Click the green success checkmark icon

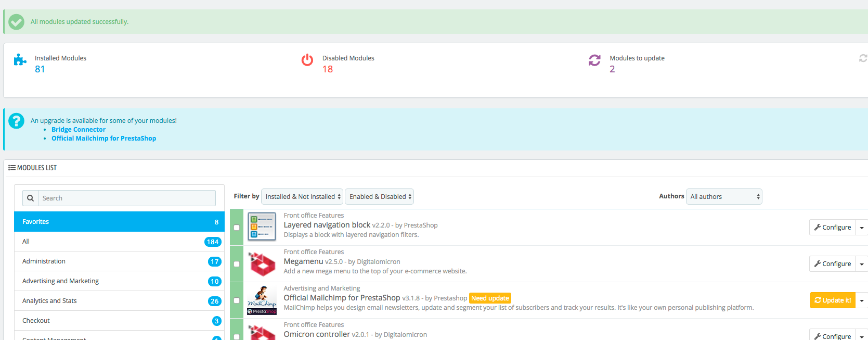[16, 22]
